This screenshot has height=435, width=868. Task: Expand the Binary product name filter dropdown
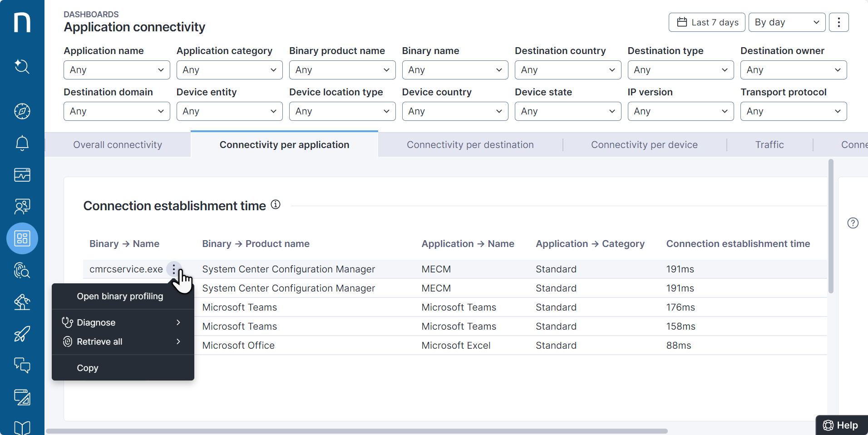point(342,70)
